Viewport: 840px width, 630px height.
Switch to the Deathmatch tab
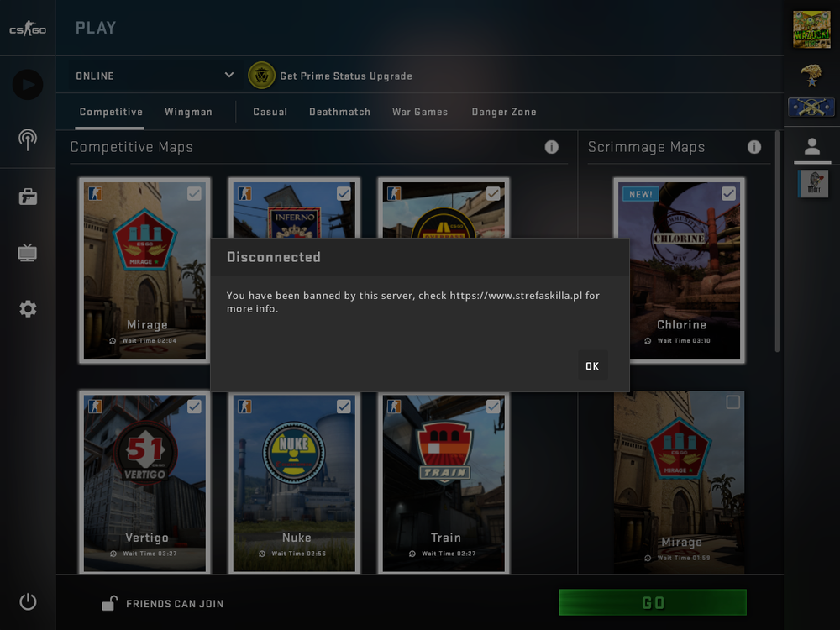pyautogui.click(x=339, y=112)
